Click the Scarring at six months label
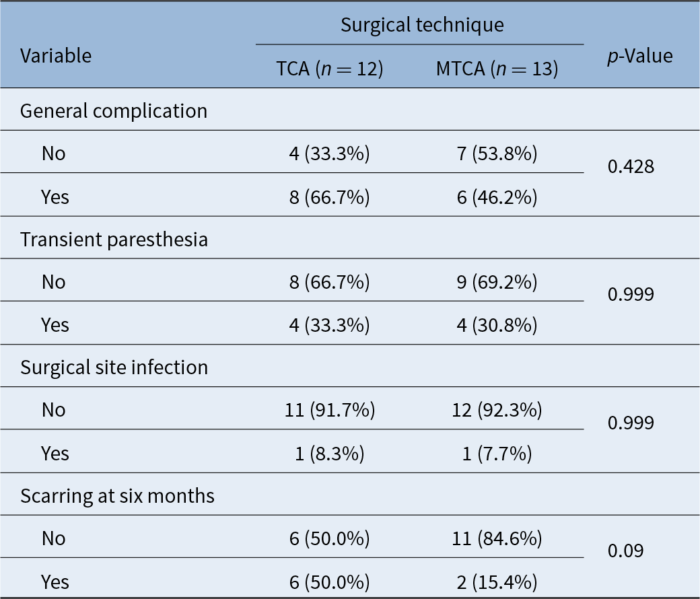Image resolution: width=700 pixels, height=599 pixels. [117, 496]
